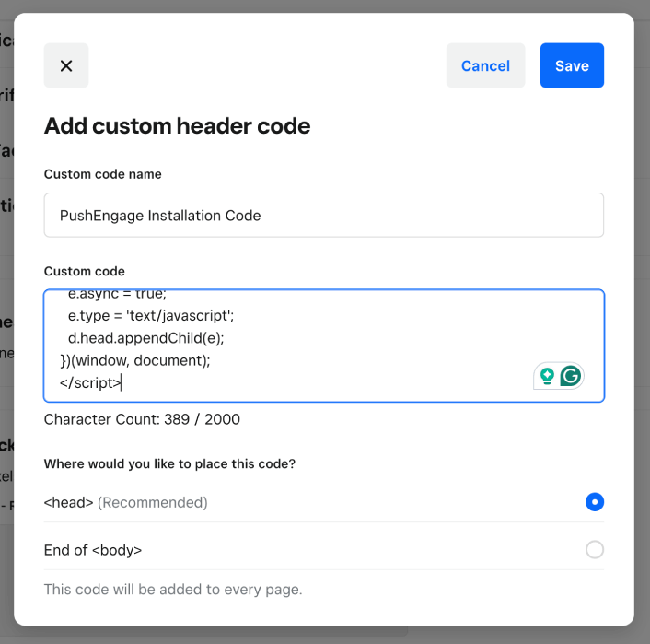Click inside the Custom code text area
This screenshot has height=644, width=650.
coord(324,345)
